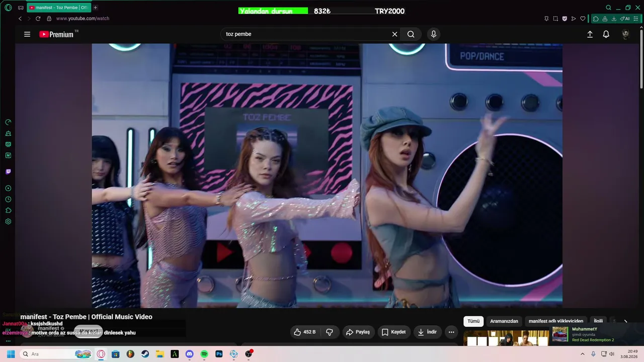Select the manifest adlı yükleyiciden chip

[x=556, y=321]
